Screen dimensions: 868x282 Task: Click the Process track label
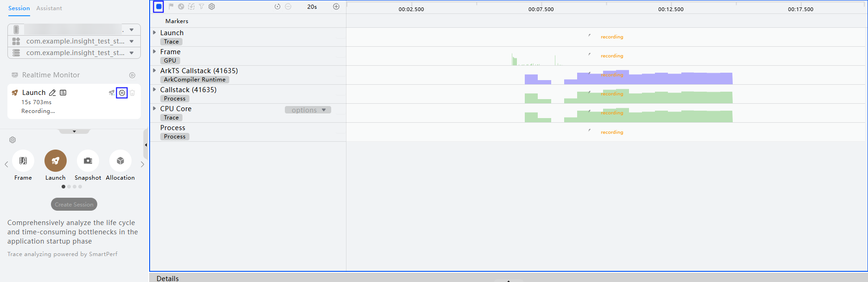[x=173, y=128]
